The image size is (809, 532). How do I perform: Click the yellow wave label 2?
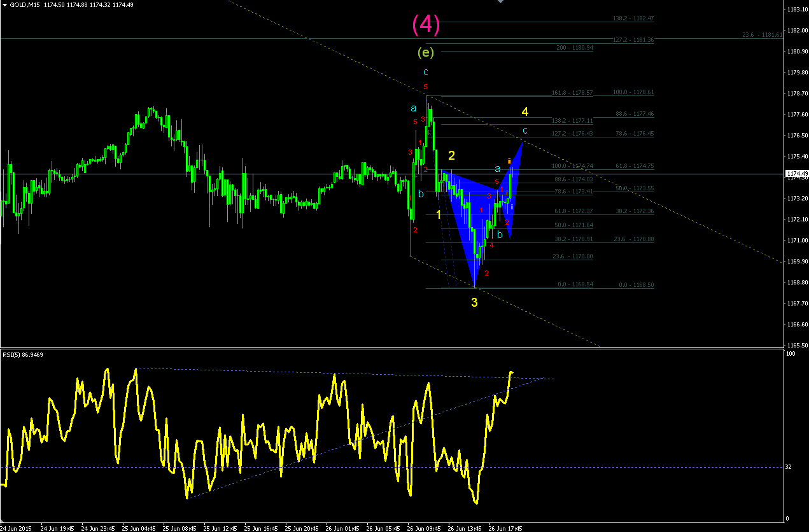point(451,155)
